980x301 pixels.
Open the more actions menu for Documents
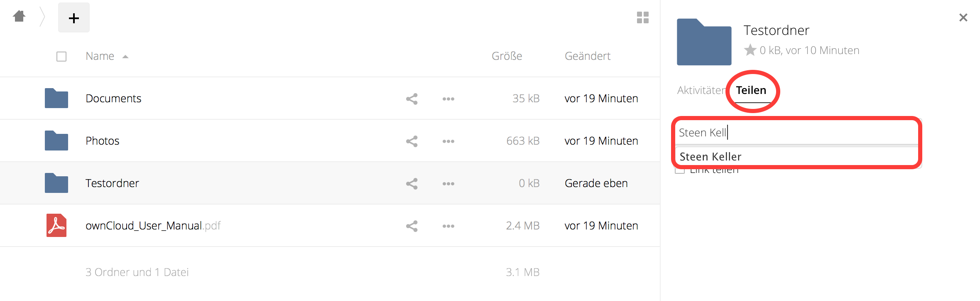(x=448, y=99)
